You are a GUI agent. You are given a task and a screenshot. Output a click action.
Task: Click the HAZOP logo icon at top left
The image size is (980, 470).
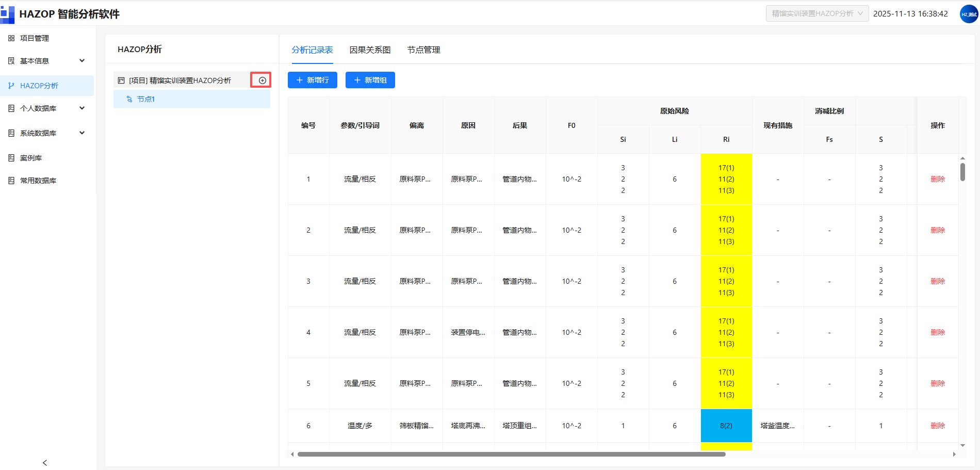point(7,14)
